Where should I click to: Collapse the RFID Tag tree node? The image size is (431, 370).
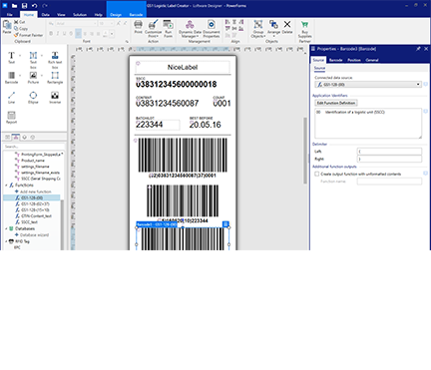tap(6, 241)
